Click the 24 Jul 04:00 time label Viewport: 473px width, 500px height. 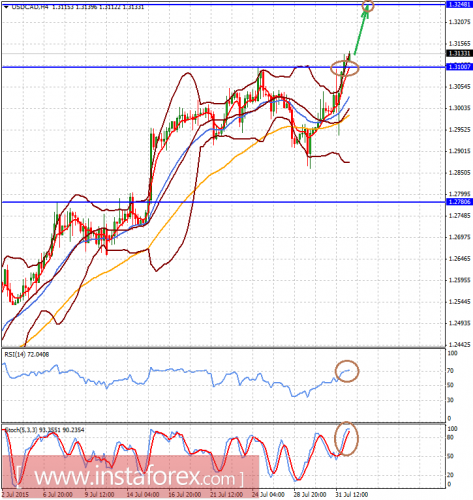268,494
